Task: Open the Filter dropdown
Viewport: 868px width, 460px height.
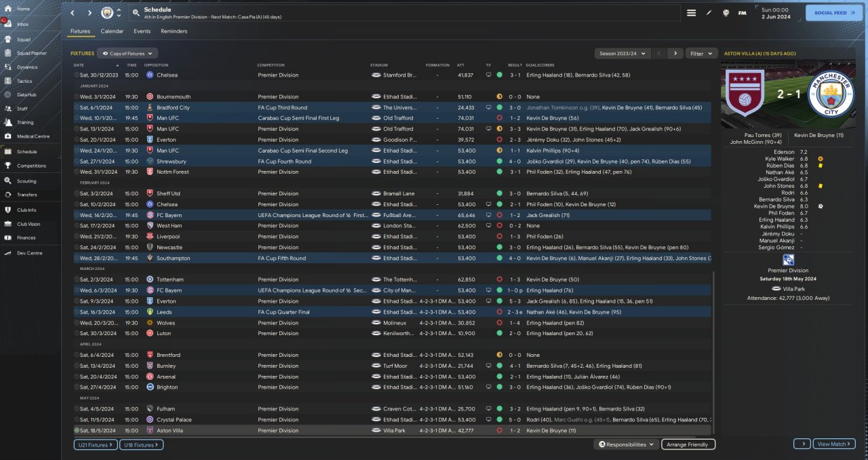Action: [x=701, y=53]
